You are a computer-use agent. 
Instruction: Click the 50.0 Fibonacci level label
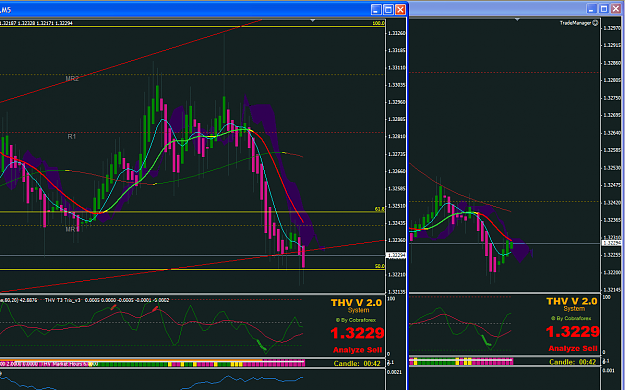(379, 266)
